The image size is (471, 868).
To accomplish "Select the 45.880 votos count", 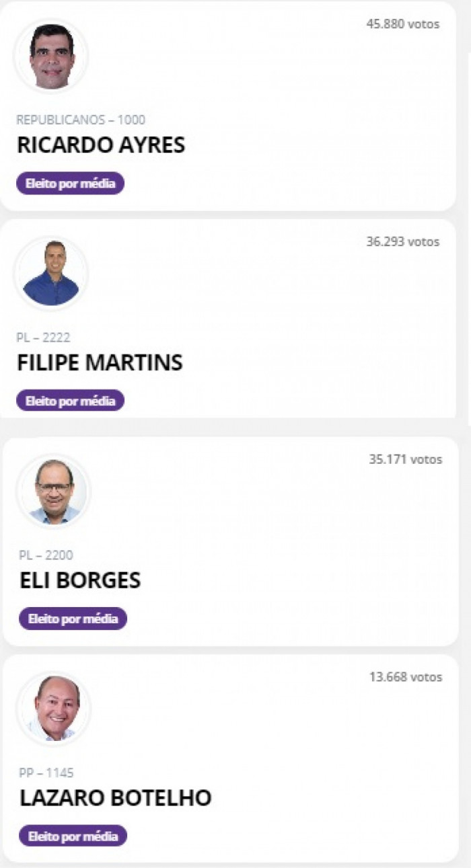I will [403, 24].
